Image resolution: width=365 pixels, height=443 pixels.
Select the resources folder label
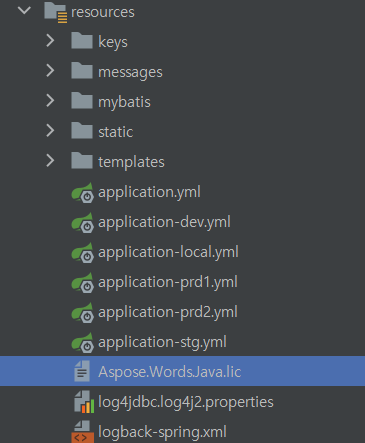click(x=103, y=12)
